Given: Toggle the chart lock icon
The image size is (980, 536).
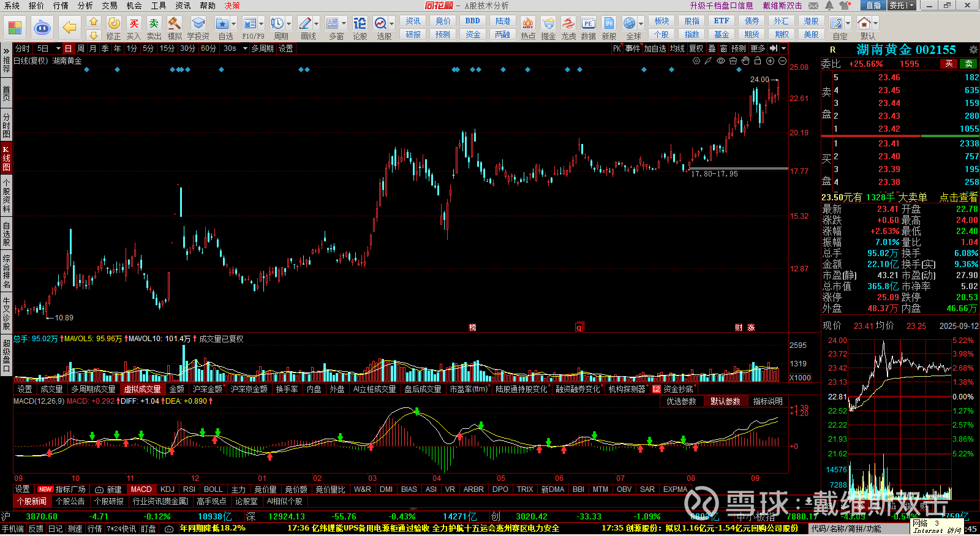Looking at the screenshot, I should [758, 61].
